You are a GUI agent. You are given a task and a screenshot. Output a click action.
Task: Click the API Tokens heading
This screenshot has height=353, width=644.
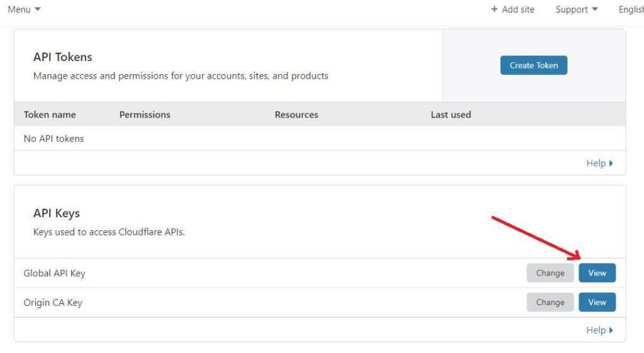tap(62, 57)
